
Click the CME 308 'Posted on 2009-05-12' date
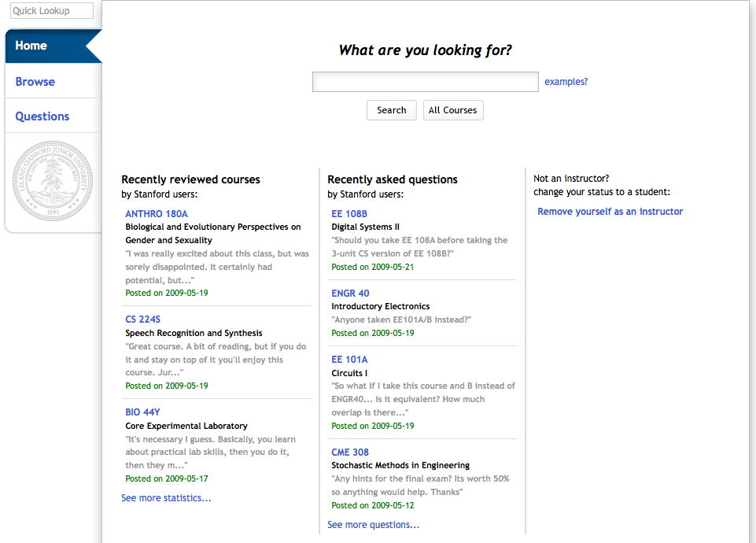372,505
